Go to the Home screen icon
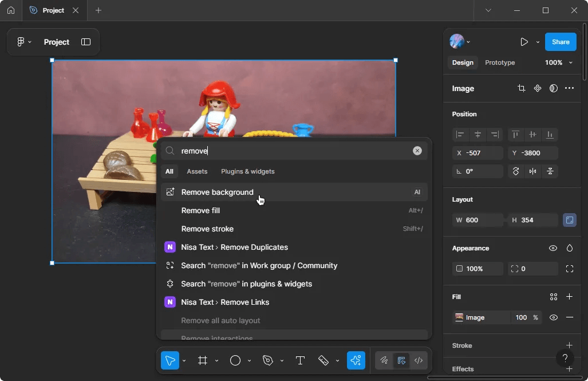The width and height of the screenshot is (588, 381). 11,10
